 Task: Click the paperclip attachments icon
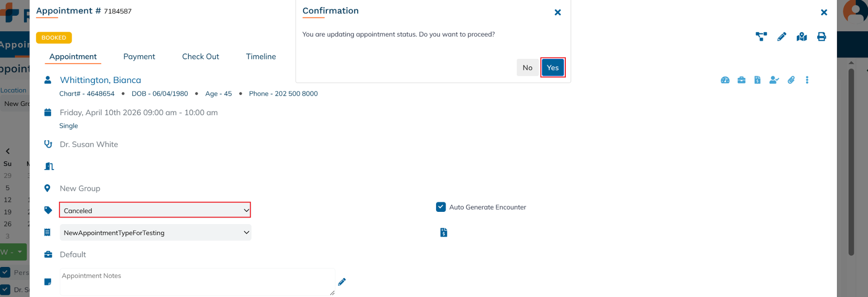point(791,80)
